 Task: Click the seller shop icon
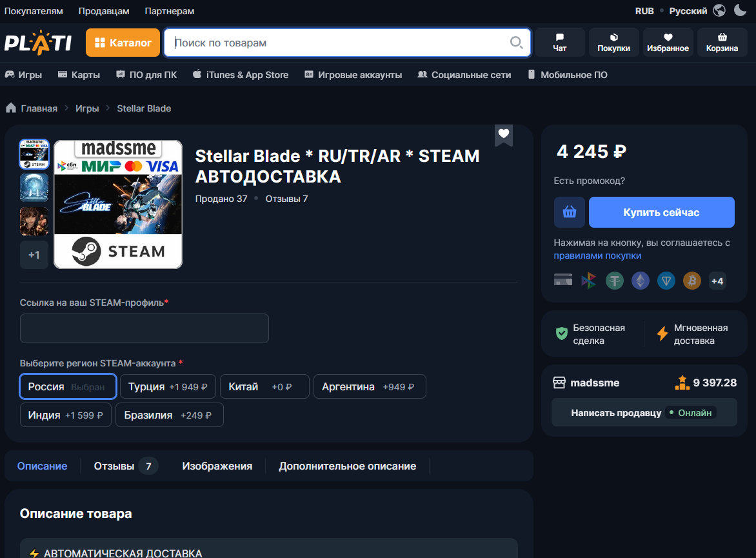(559, 383)
